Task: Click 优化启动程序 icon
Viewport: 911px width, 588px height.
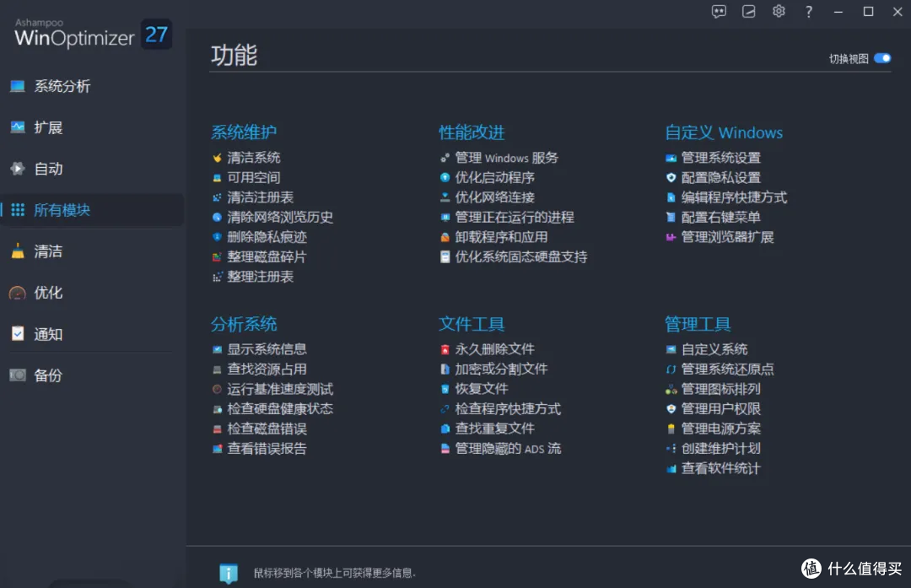Action: click(445, 177)
